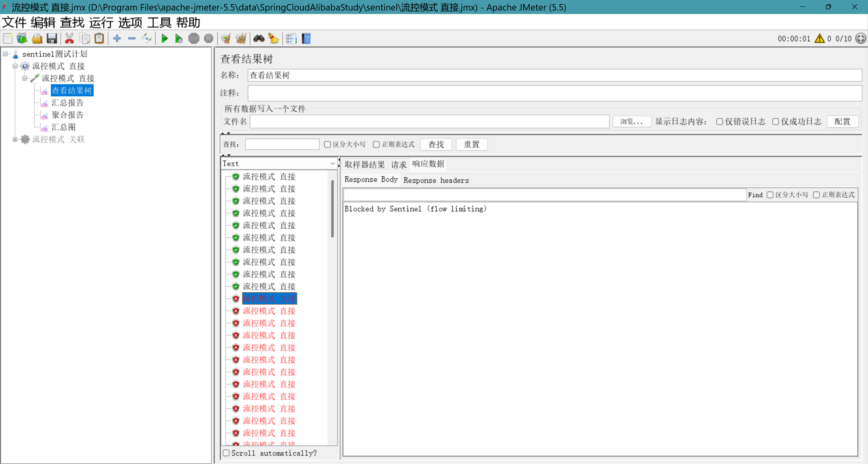868x464 pixels.
Task: Click the blue Help question icon
Action: [306, 39]
